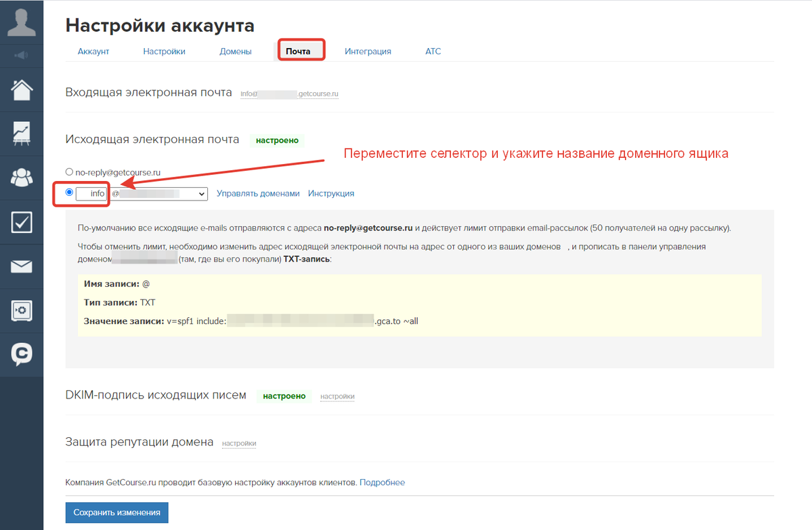Open the tasks checkmark icon
This screenshot has width=812, height=530.
[x=21, y=222]
